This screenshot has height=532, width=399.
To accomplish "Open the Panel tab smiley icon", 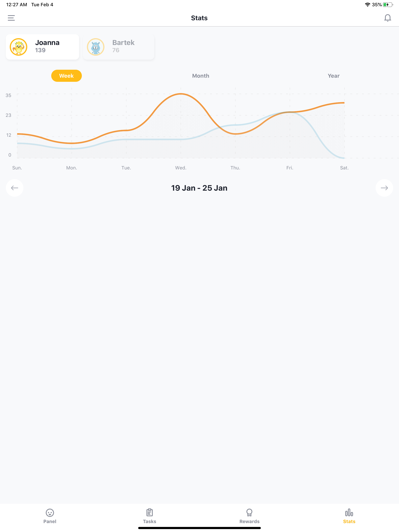I will point(50,513).
